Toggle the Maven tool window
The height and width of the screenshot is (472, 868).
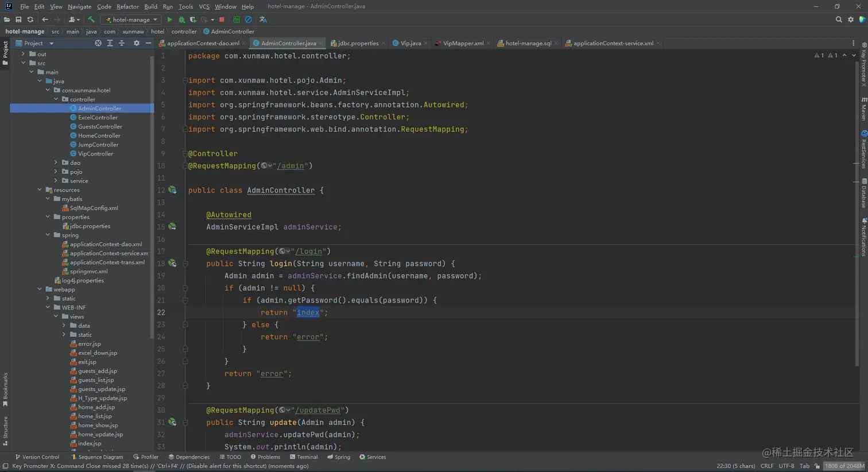tap(863, 109)
